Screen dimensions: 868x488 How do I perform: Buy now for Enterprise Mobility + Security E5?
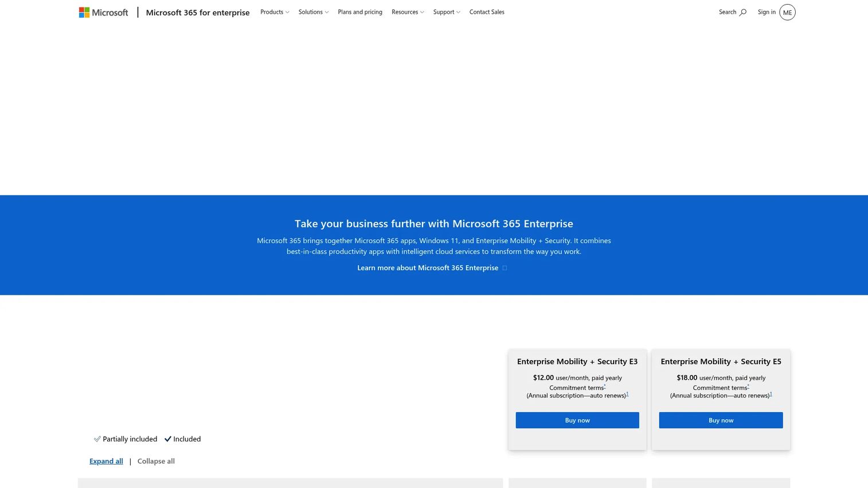click(x=721, y=420)
